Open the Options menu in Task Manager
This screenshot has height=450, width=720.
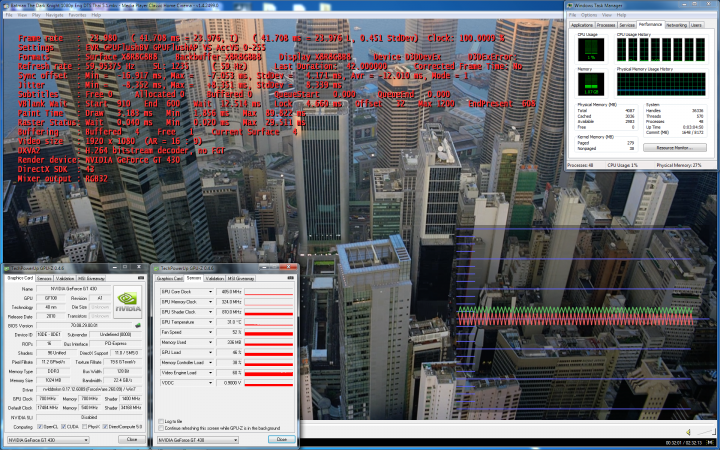point(589,15)
